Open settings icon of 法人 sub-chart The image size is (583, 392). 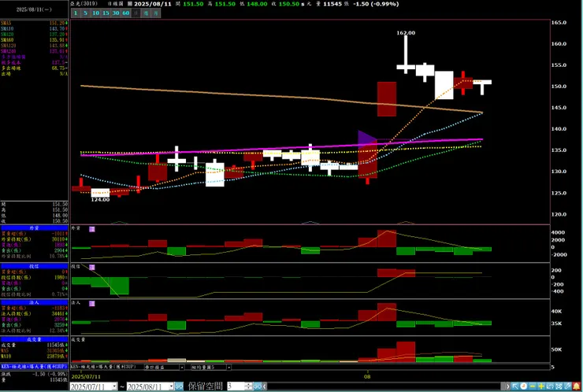coord(92,304)
